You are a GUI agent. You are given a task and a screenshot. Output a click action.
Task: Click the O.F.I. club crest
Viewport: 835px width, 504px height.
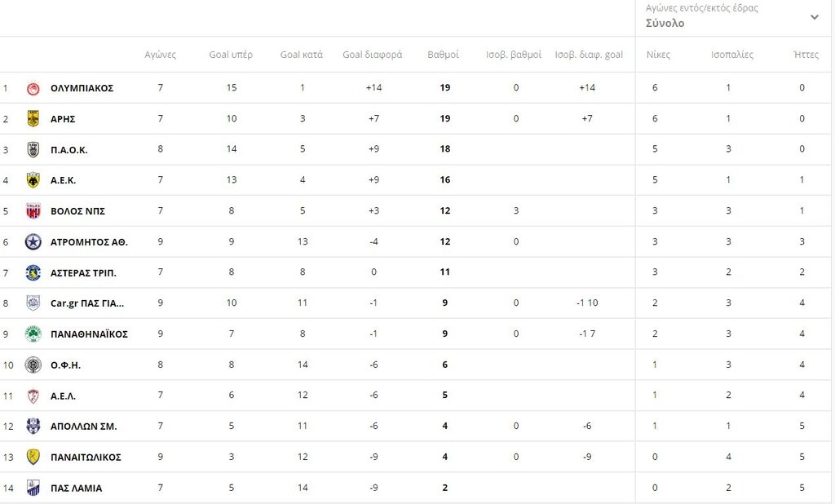[x=33, y=365]
